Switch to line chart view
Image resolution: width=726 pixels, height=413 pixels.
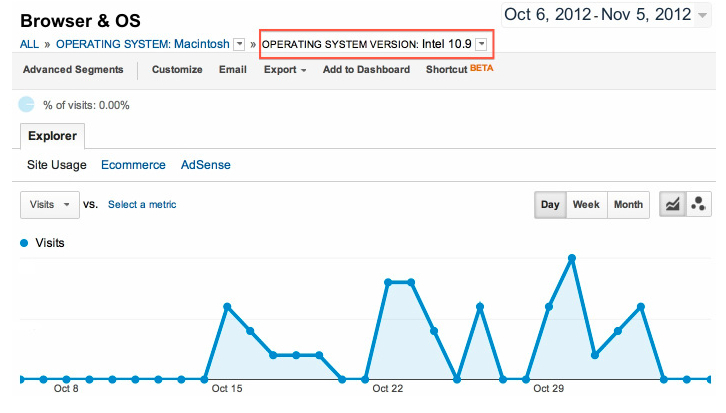[672, 204]
